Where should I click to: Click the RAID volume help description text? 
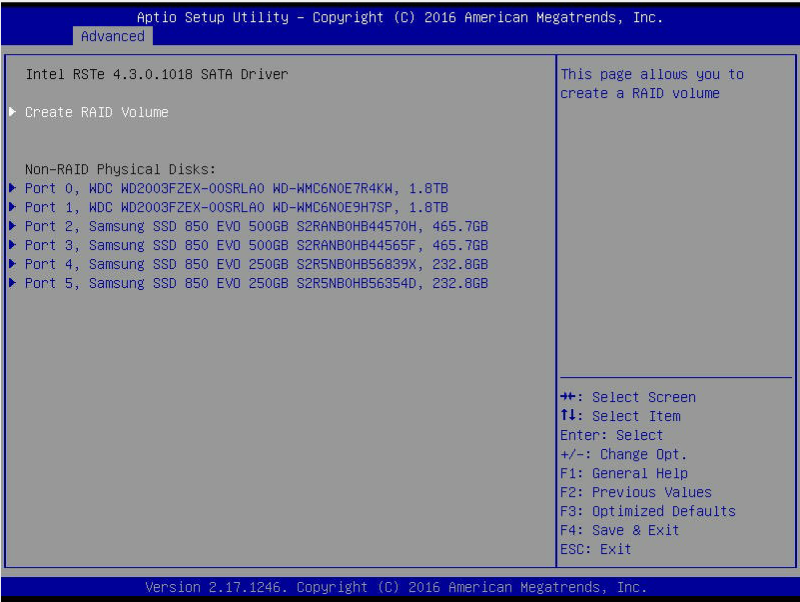click(652, 84)
